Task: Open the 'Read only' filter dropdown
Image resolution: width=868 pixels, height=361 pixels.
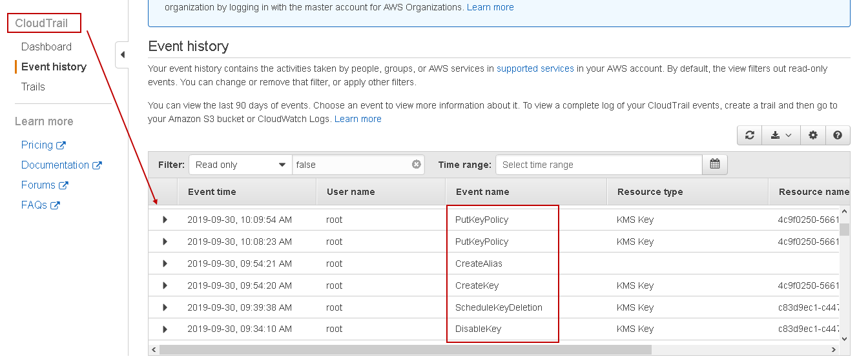Action: pos(240,165)
